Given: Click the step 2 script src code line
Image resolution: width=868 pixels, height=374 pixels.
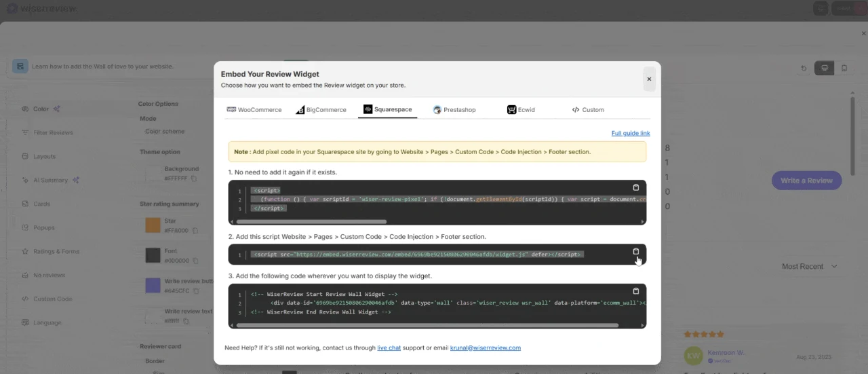Looking at the screenshot, I should [x=417, y=255].
